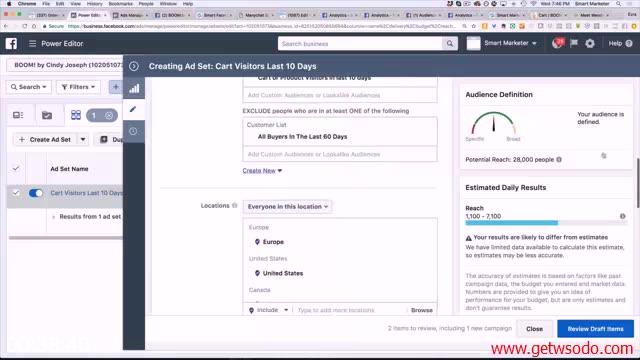Clear the 1 selected filter pill
640x360 pixels.
109,116
